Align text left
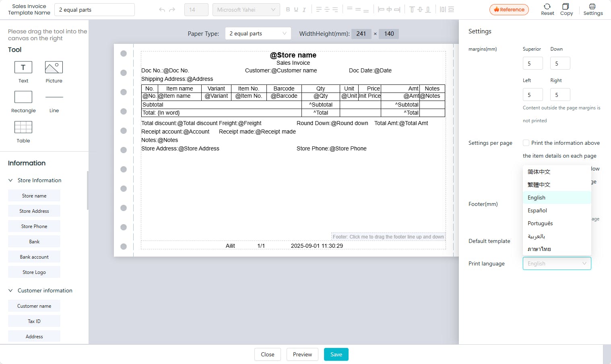This screenshot has height=364, width=611. (319, 10)
